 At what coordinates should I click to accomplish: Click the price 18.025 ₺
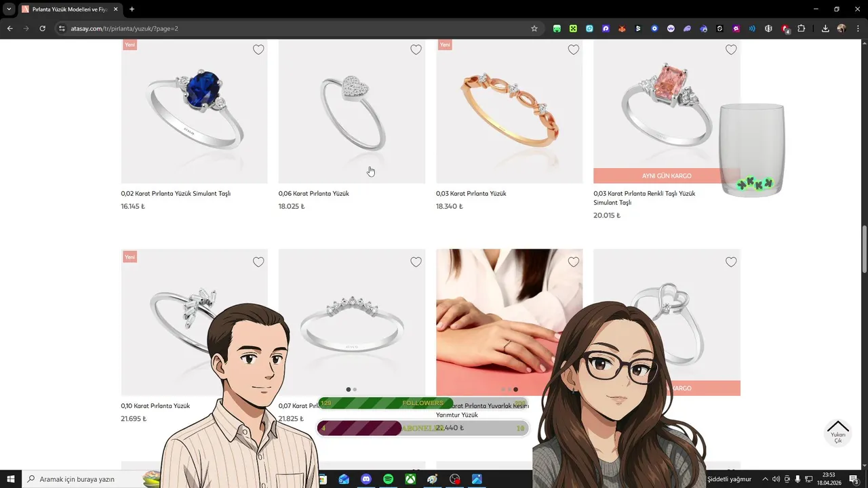pyautogui.click(x=292, y=207)
